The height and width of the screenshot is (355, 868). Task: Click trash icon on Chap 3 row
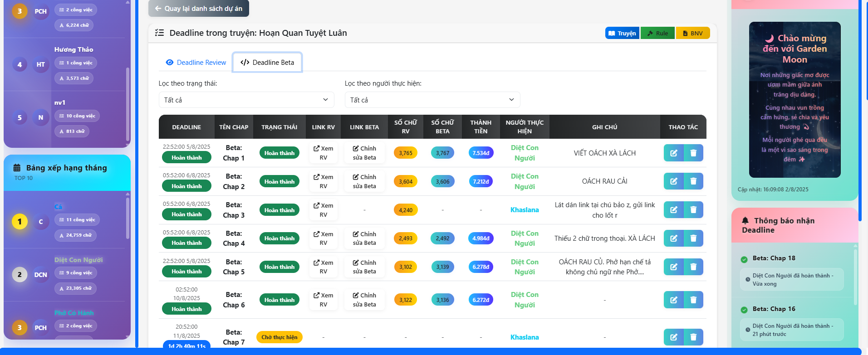(x=693, y=210)
